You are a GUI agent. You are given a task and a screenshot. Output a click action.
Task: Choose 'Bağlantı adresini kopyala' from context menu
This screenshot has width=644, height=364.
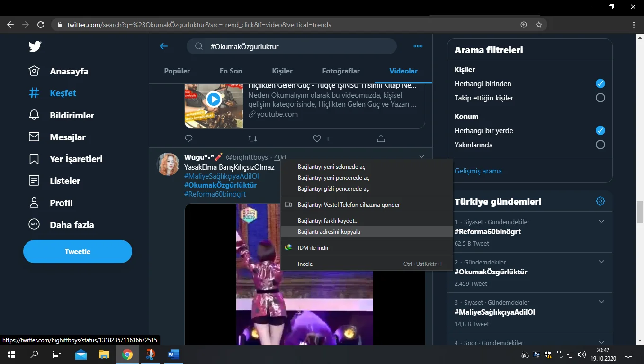tap(329, 232)
